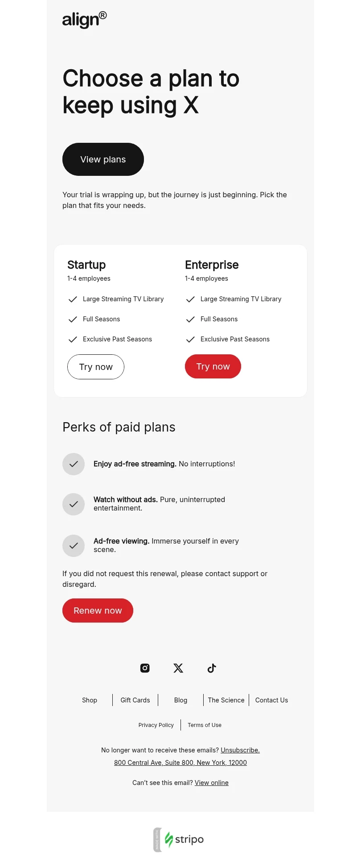This screenshot has height=868, width=361.
Task: Click the align logo at top
Action: point(85,20)
